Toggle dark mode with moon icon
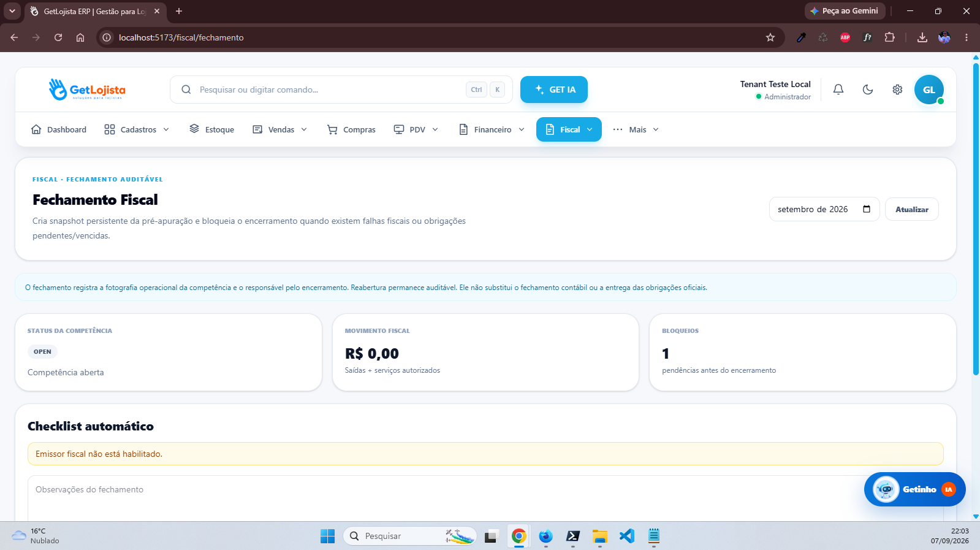This screenshot has width=980, height=550. [x=868, y=90]
